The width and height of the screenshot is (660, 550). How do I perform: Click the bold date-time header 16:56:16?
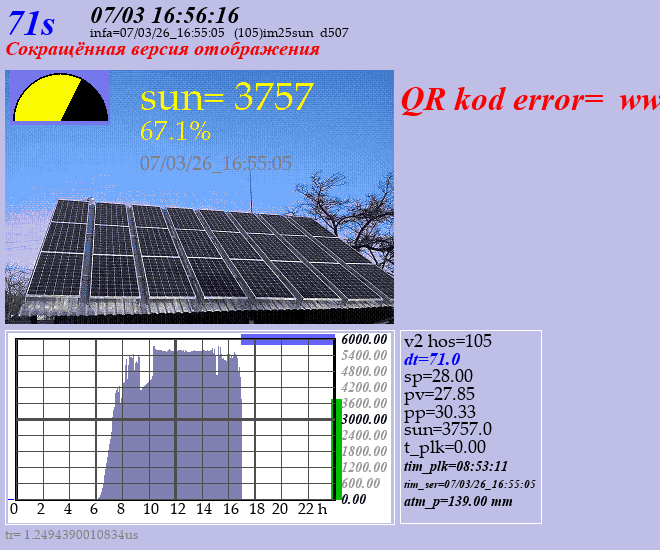coord(165,14)
